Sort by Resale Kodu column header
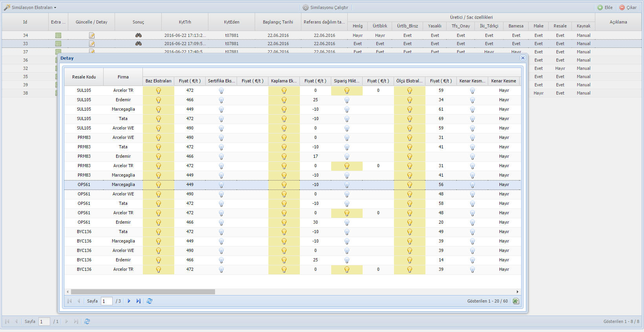This screenshot has width=644, height=332. tap(84, 77)
